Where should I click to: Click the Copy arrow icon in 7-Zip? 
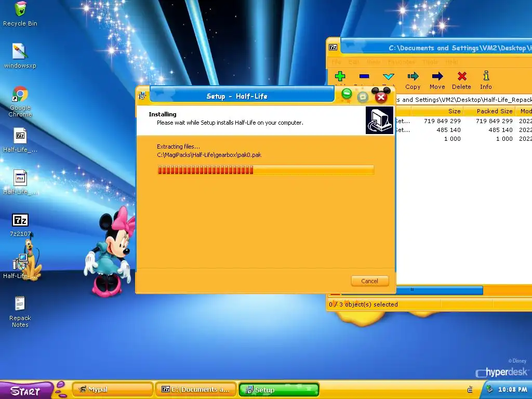click(x=413, y=76)
